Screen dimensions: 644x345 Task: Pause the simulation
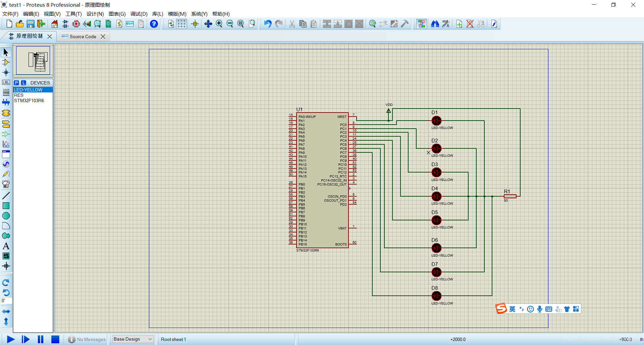41,339
